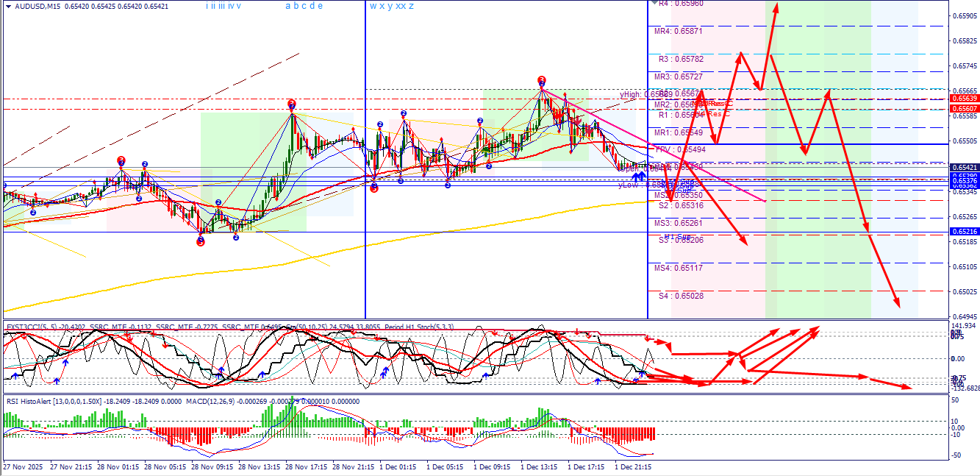
Task: Select the R4 : 0.65960 pivot label
Action: point(681,4)
